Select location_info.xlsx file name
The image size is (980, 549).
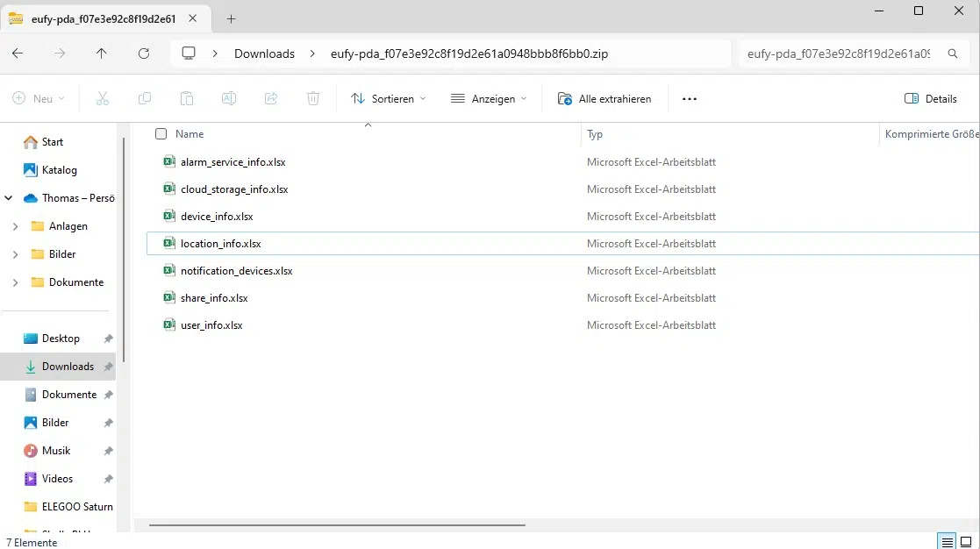click(x=220, y=244)
